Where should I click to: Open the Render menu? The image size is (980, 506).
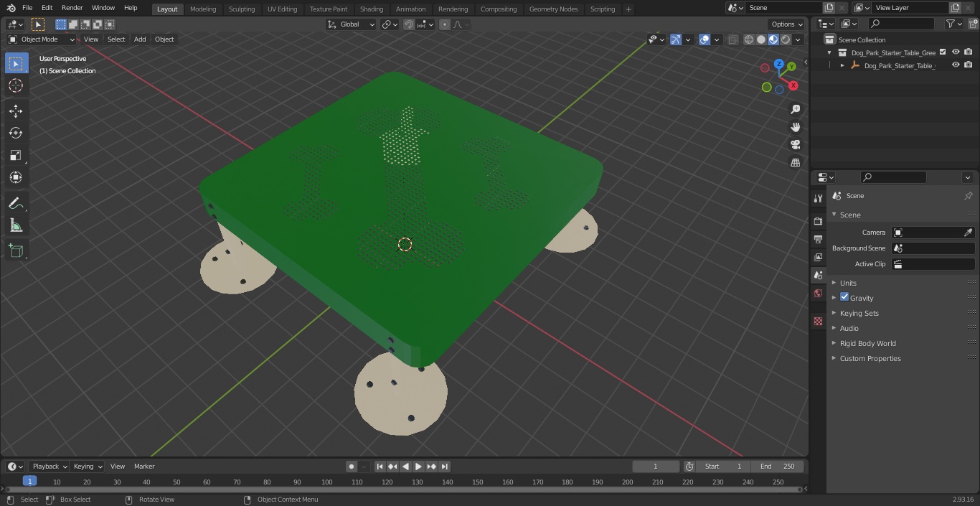pyautogui.click(x=72, y=8)
